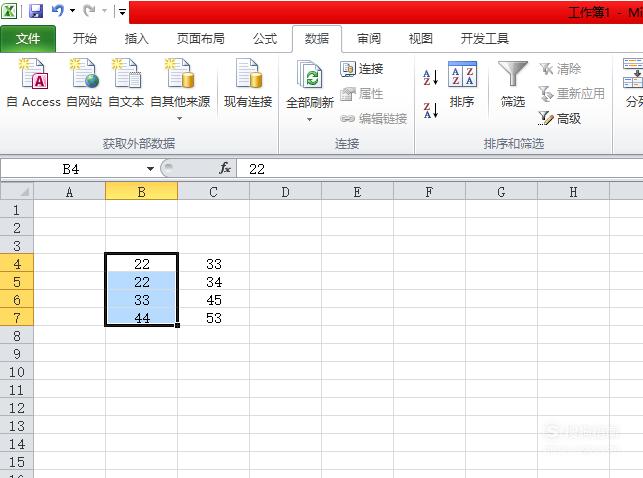Click into the Name Box showing B4
This screenshot has height=478, width=643.
(x=71, y=169)
